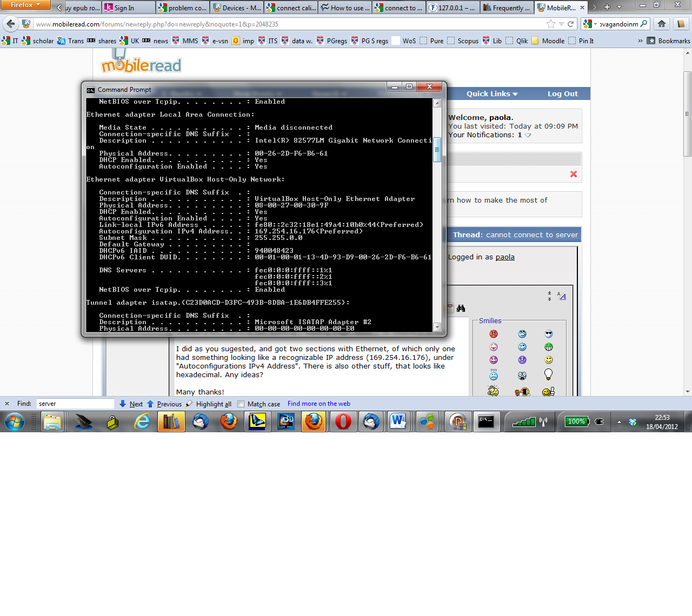
Task: Expand the Quick Links dropdown
Action: tap(492, 93)
